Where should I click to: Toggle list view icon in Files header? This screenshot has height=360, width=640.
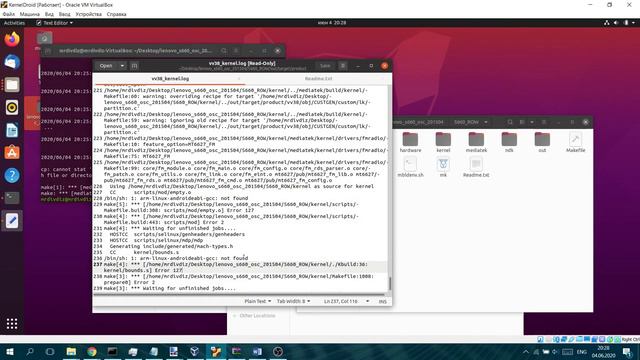pyautogui.click(x=522, y=122)
